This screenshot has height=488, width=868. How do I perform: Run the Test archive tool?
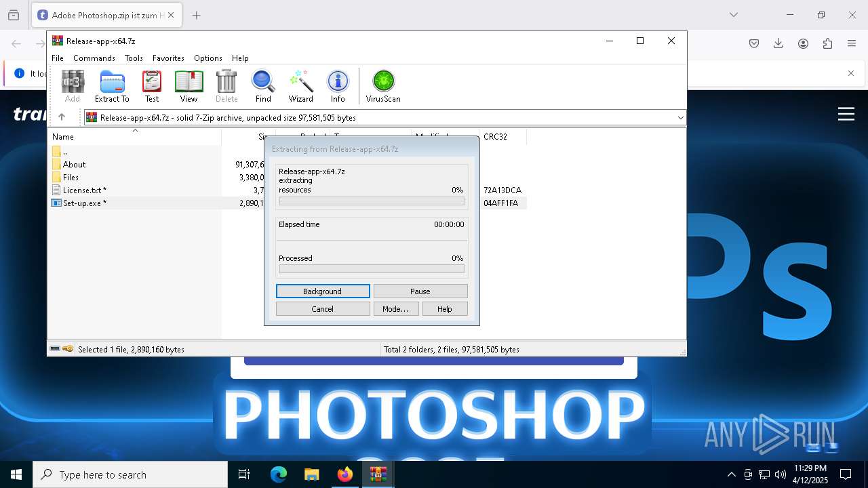coord(152,85)
